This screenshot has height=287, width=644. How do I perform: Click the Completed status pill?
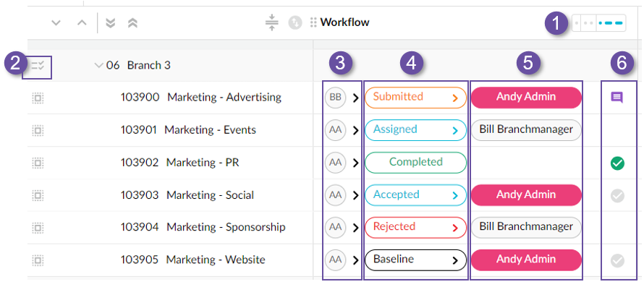(x=415, y=163)
